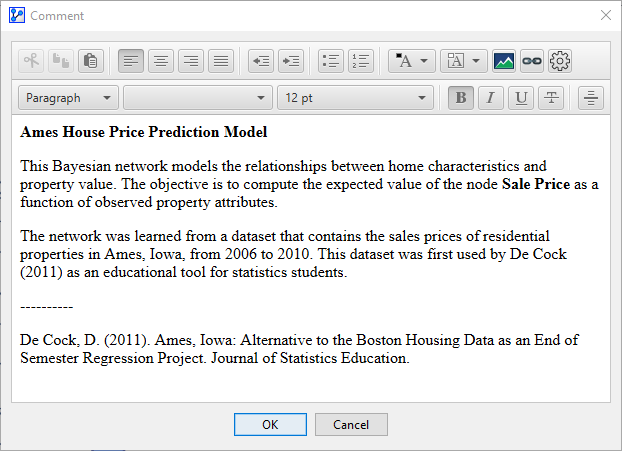Decrease the paragraph indent

pyautogui.click(x=260, y=61)
